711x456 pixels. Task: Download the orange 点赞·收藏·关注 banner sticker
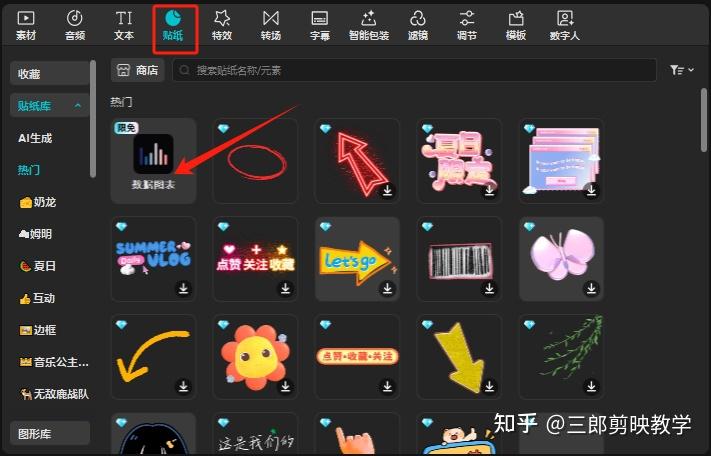[387, 386]
